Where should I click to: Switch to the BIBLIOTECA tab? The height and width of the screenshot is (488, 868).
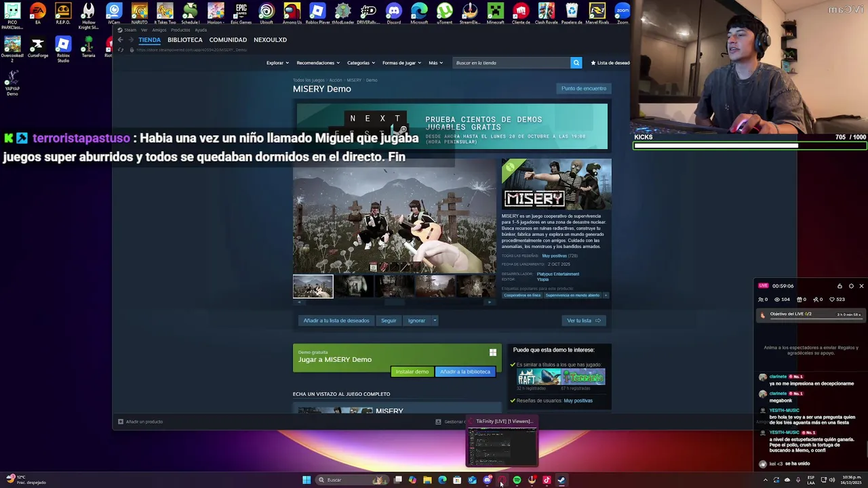185,40
